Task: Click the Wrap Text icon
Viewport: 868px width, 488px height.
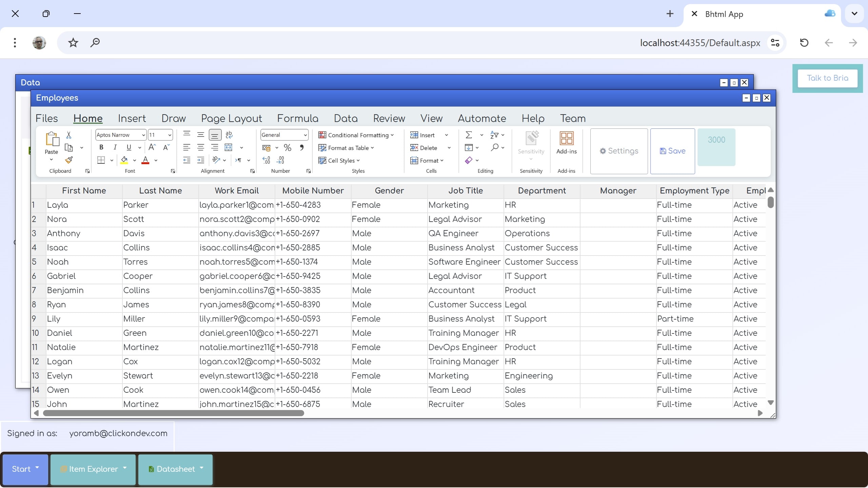Action: tap(229, 135)
